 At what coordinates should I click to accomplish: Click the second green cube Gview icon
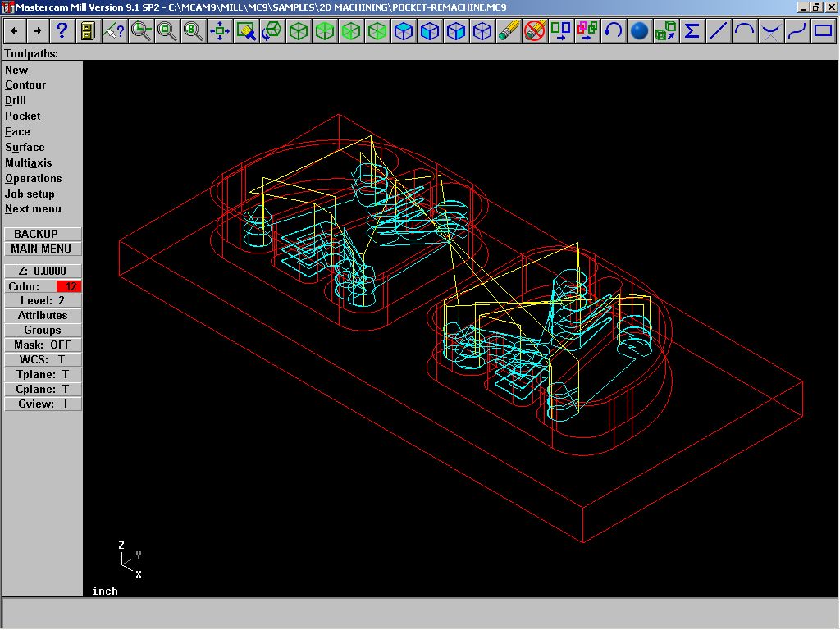(325, 31)
